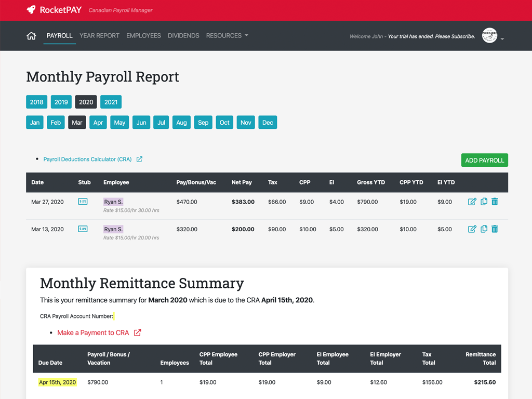Choose the Apr month button

[98, 123]
